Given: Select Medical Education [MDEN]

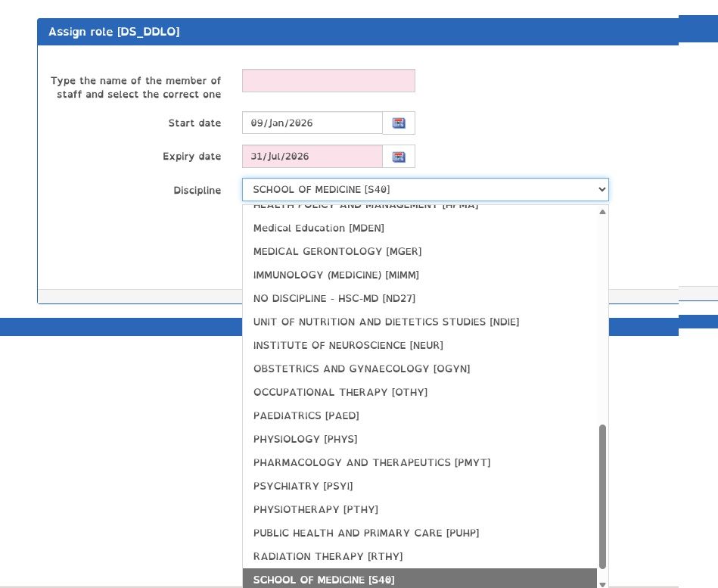Looking at the screenshot, I should pos(319,228).
